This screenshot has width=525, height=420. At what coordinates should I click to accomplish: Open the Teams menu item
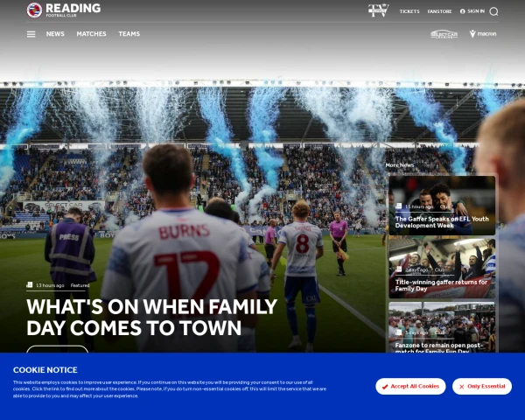click(129, 34)
